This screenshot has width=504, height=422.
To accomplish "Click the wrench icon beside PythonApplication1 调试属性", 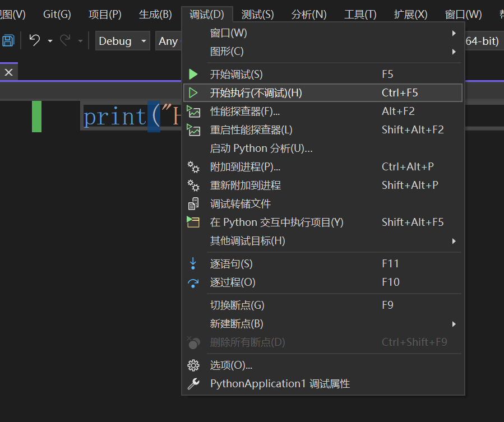I will [x=193, y=384].
